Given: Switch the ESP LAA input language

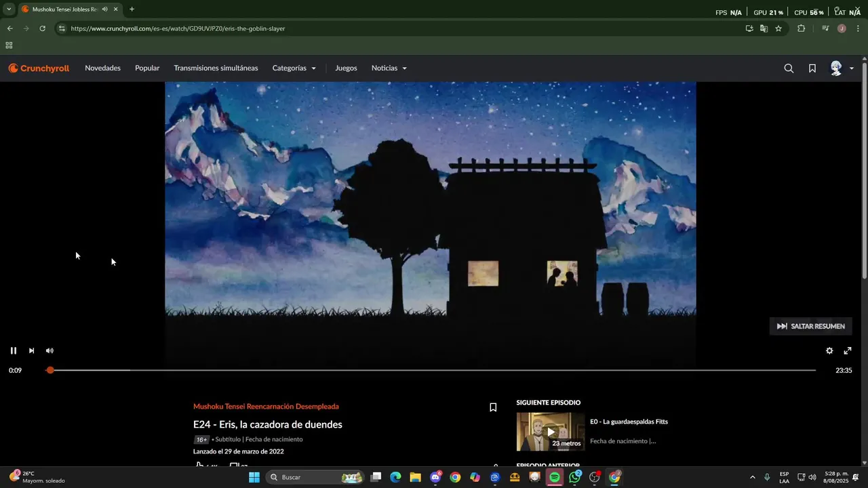Looking at the screenshot, I should point(784,477).
